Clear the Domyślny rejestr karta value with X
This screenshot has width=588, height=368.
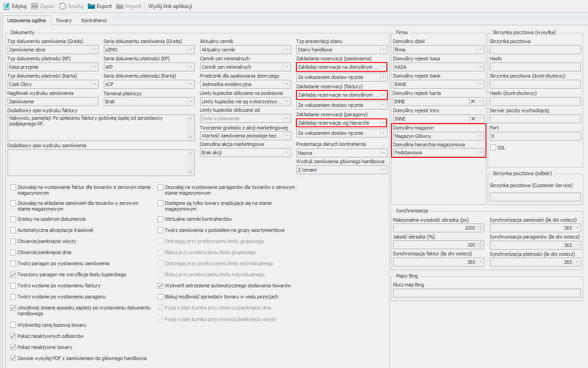[x=473, y=102]
